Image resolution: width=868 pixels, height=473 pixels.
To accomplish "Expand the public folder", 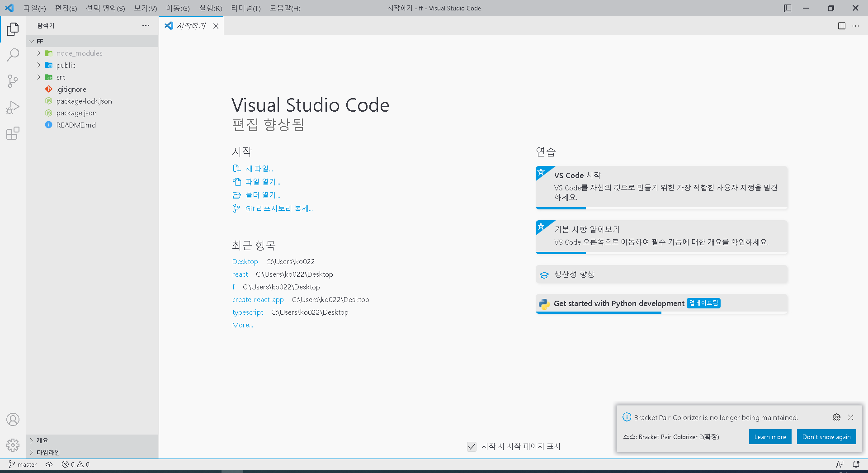I will pos(92,65).
